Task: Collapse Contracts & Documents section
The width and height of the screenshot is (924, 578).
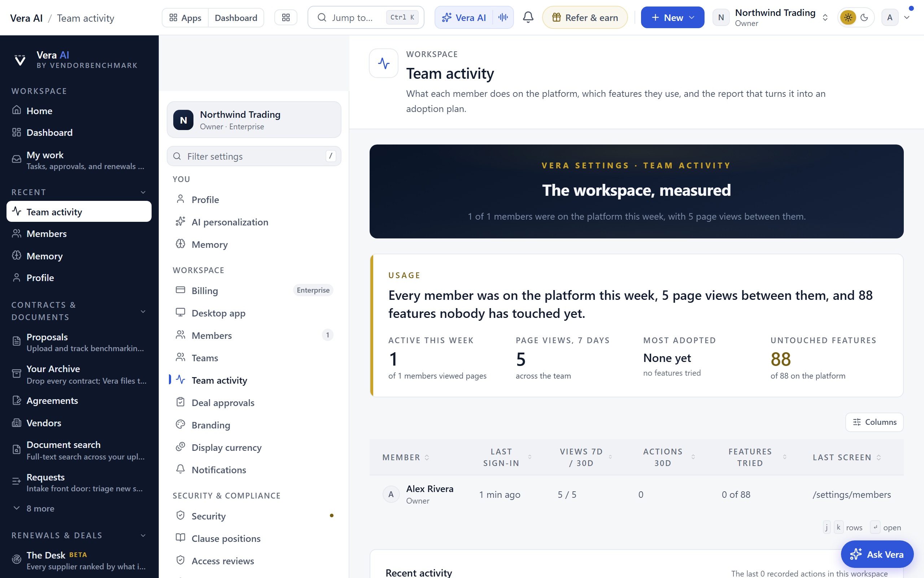Action: (143, 311)
